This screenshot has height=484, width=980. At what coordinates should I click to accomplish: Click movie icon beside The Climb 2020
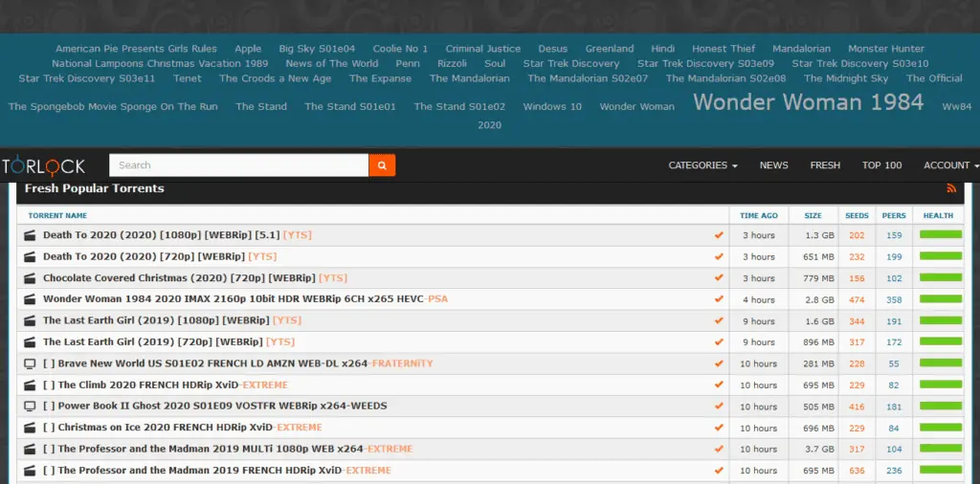[29, 385]
